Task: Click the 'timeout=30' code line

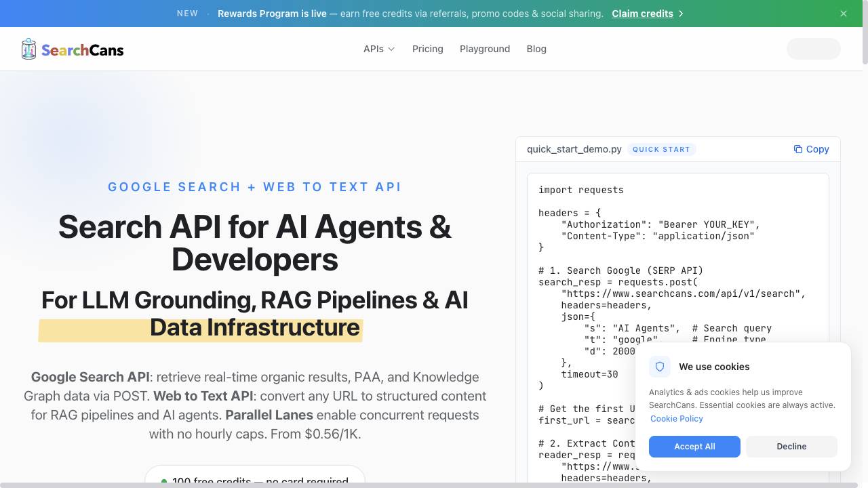Action: click(x=589, y=374)
